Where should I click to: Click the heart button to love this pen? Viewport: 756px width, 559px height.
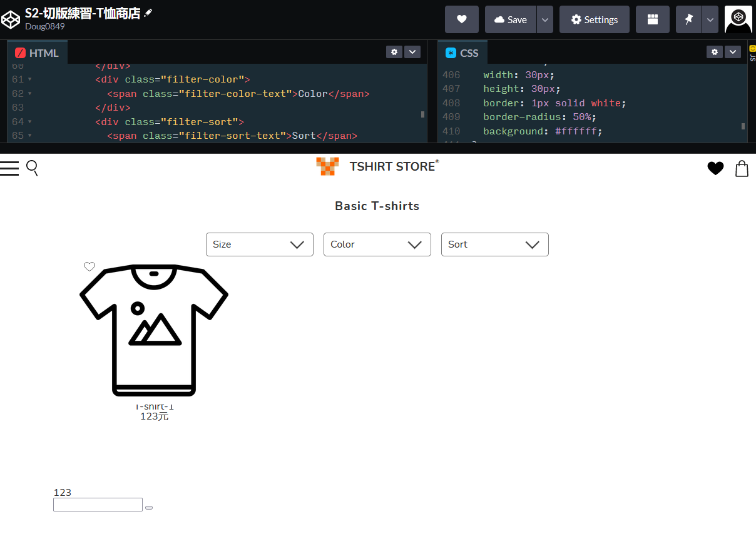click(x=461, y=19)
